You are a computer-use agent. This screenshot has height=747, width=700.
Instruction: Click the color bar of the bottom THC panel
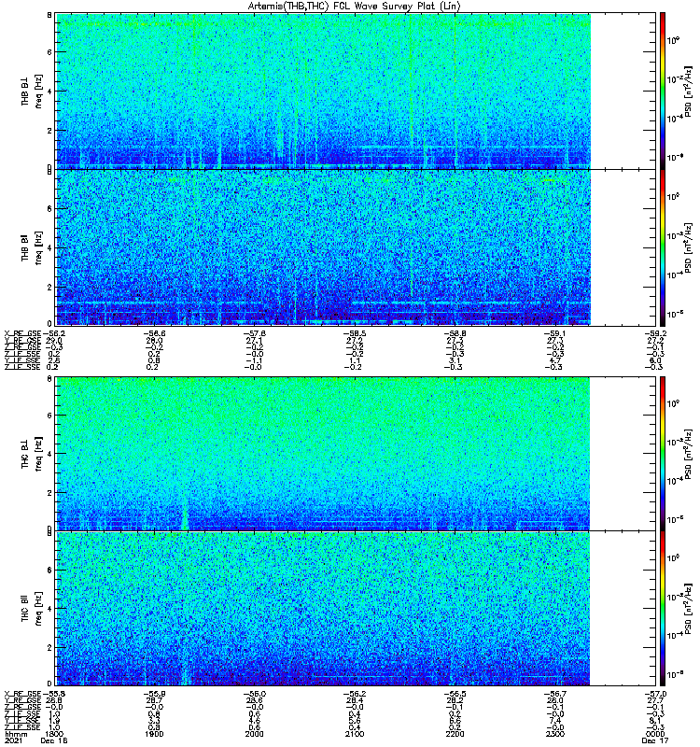click(663, 607)
